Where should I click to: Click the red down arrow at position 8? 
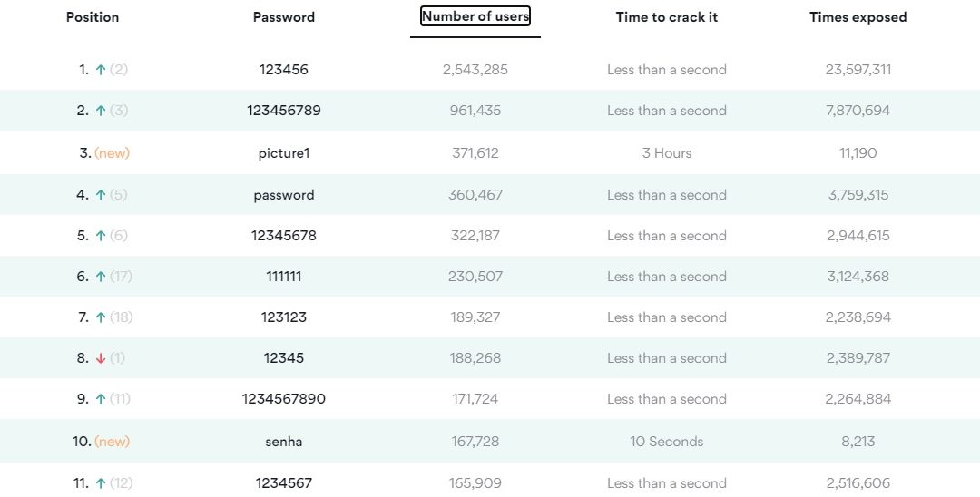(x=101, y=358)
